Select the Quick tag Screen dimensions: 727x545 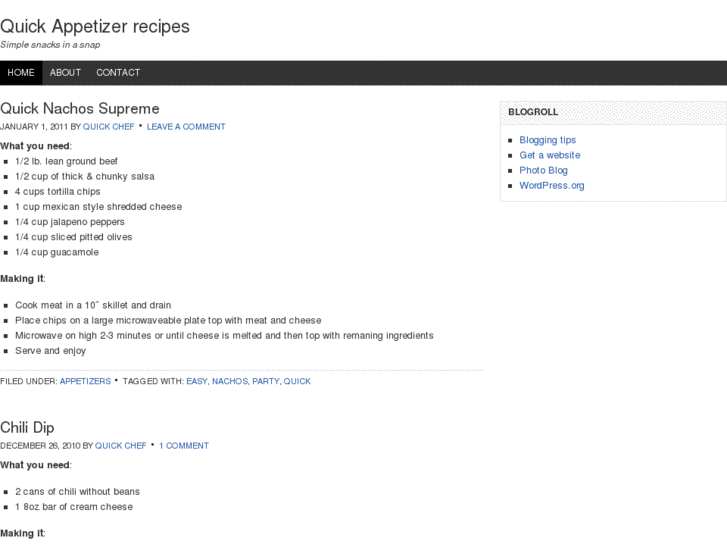pos(297,381)
